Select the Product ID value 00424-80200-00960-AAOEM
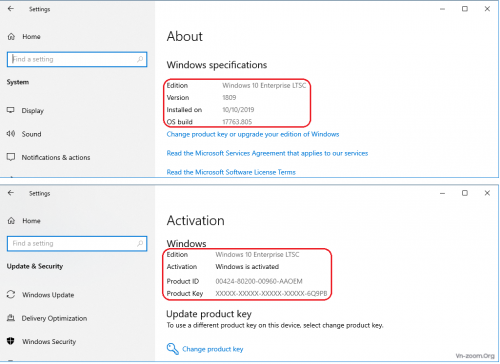The height and width of the screenshot is (364, 500). pyautogui.click(x=259, y=281)
